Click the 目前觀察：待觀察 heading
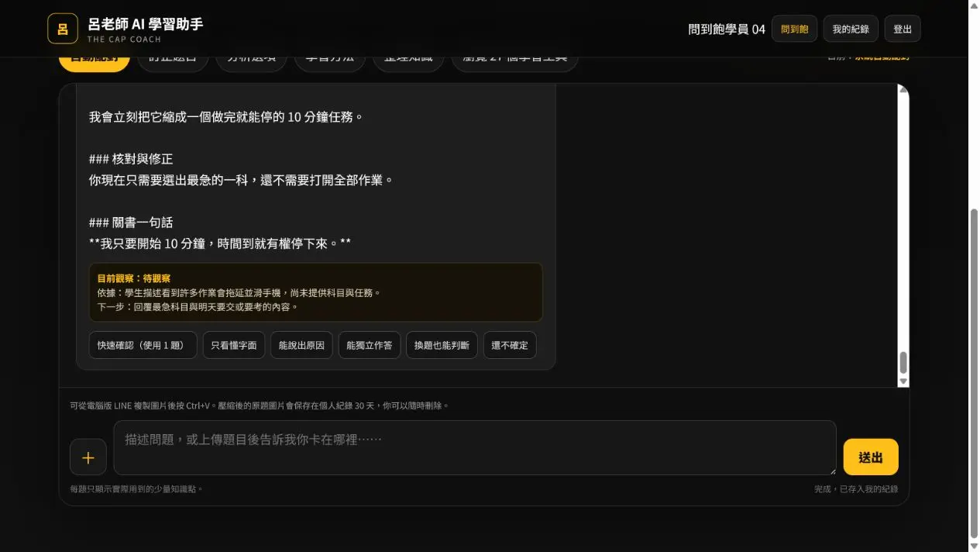This screenshot has width=980, height=552. click(x=134, y=278)
